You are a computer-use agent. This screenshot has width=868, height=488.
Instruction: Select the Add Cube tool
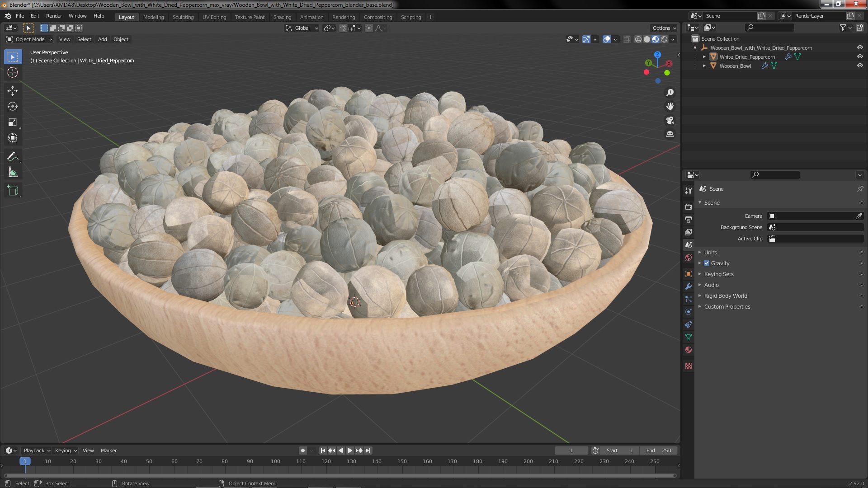13,191
